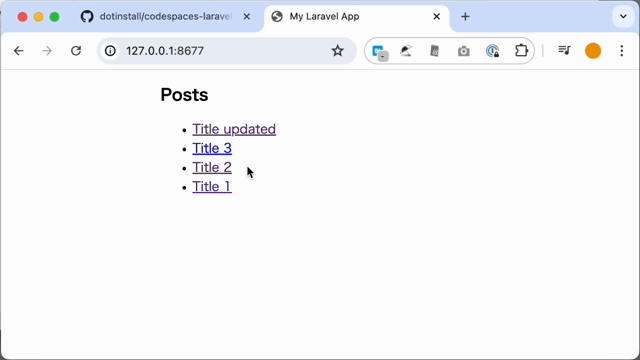Click the umbrella-shaped extension icon
Viewport: 640px width, 360px height.
click(x=406, y=51)
